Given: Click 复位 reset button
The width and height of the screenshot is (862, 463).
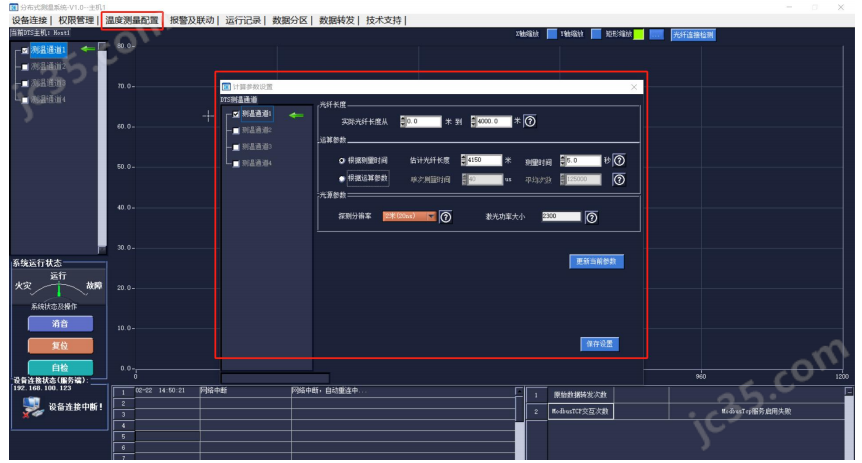Looking at the screenshot, I should tap(60, 346).
